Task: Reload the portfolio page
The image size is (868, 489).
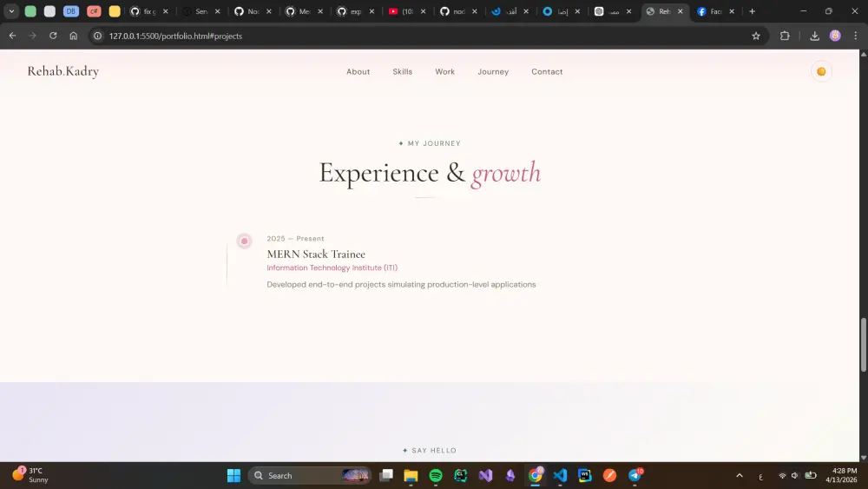Action: coord(53,36)
